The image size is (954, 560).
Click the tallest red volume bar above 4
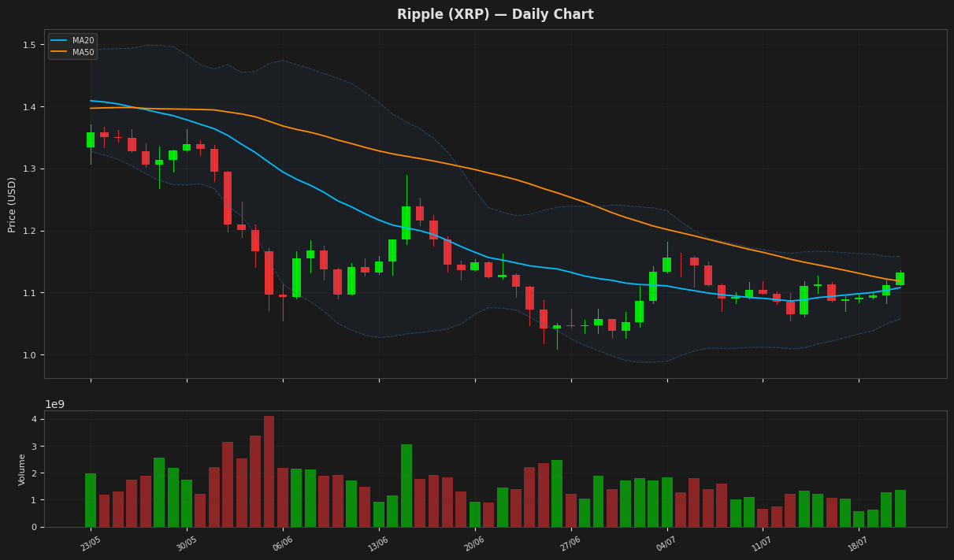click(x=269, y=471)
